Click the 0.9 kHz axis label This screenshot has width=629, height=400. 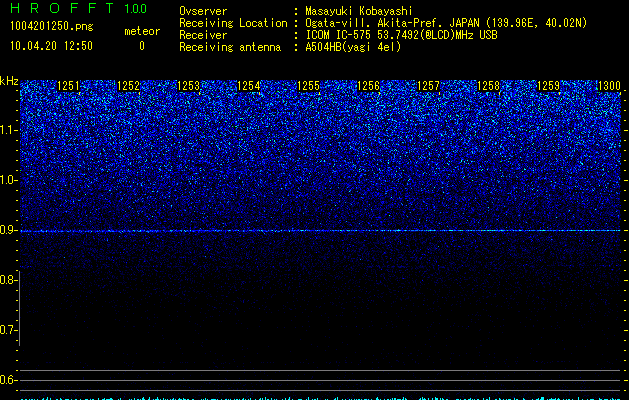[9, 230]
